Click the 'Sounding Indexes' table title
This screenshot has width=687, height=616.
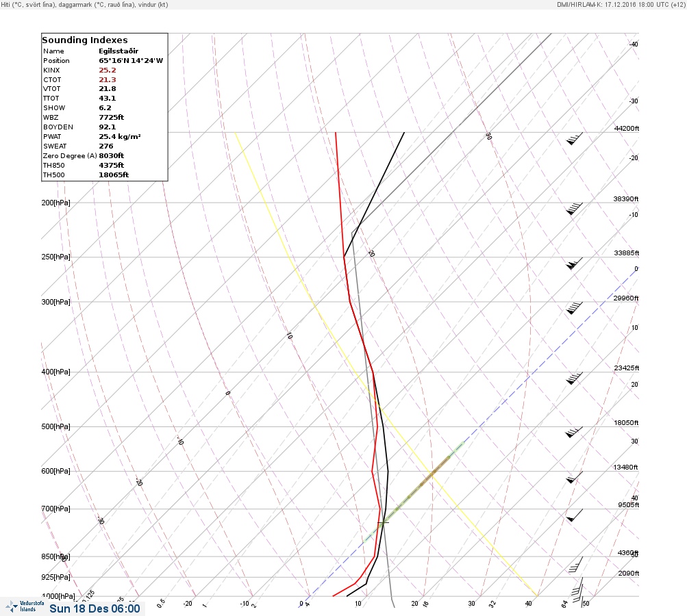[85, 40]
